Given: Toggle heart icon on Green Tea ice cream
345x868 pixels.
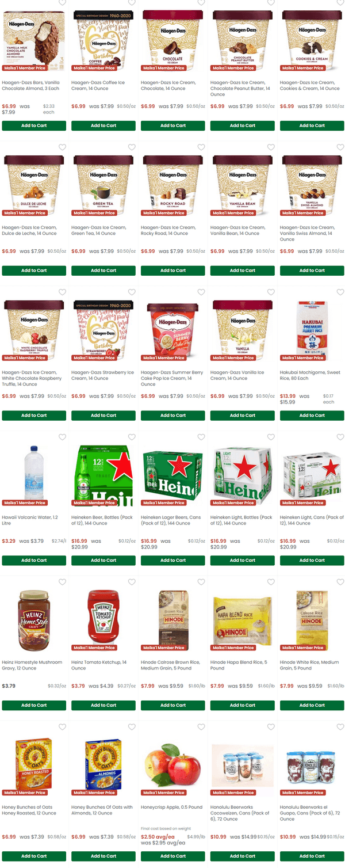Looking at the screenshot, I should coord(132,147).
